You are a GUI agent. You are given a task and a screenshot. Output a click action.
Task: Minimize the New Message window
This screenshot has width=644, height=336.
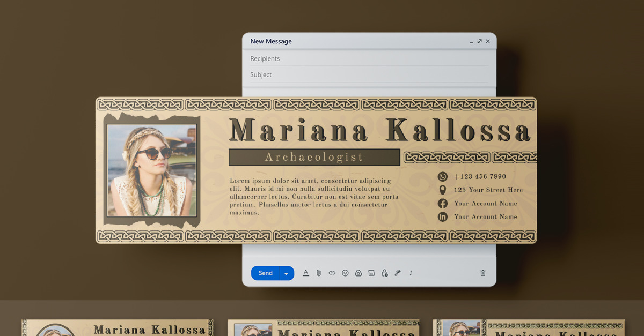(471, 42)
